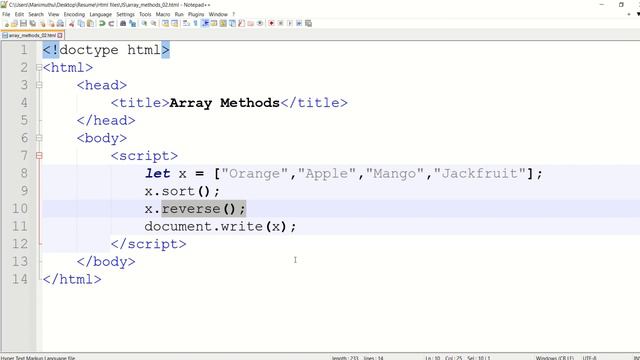Click the Print toolbar icon
640x360 pixels.
click(x=60, y=23)
